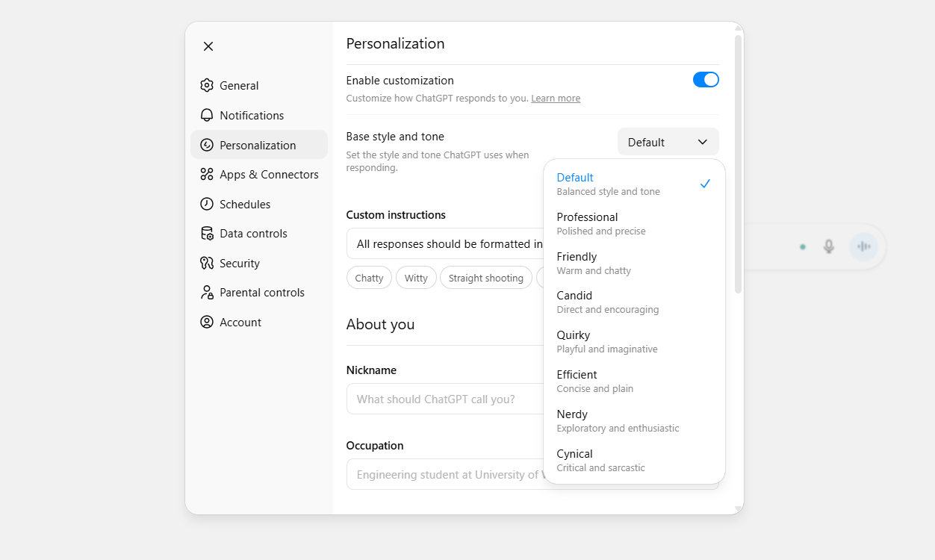The width and height of the screenshot is (935, 560).
Task: Click the Nickname input field
Action: tap(446, 399)
